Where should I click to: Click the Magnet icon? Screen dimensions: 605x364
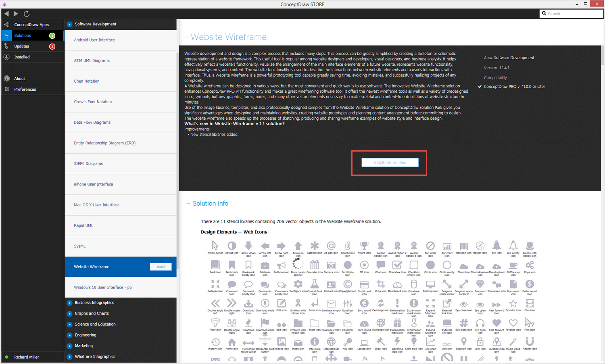pyautogui.click(x=530, y=342)
